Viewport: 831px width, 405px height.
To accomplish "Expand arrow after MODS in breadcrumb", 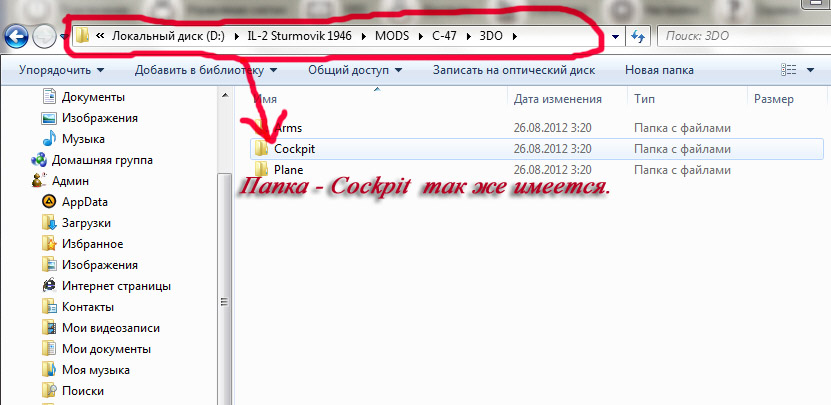I will [421, 37].
